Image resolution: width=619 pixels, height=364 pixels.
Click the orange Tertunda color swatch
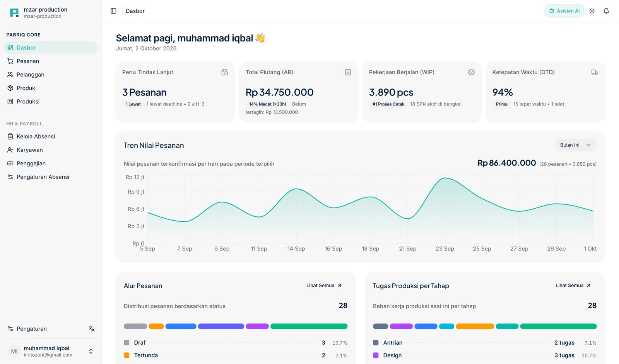(127, 355)
